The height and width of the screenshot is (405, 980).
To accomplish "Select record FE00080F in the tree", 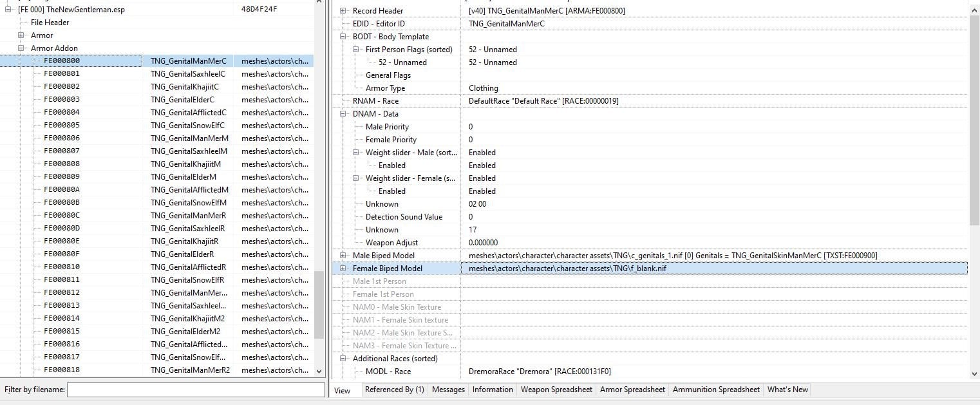I will [157, 254].
